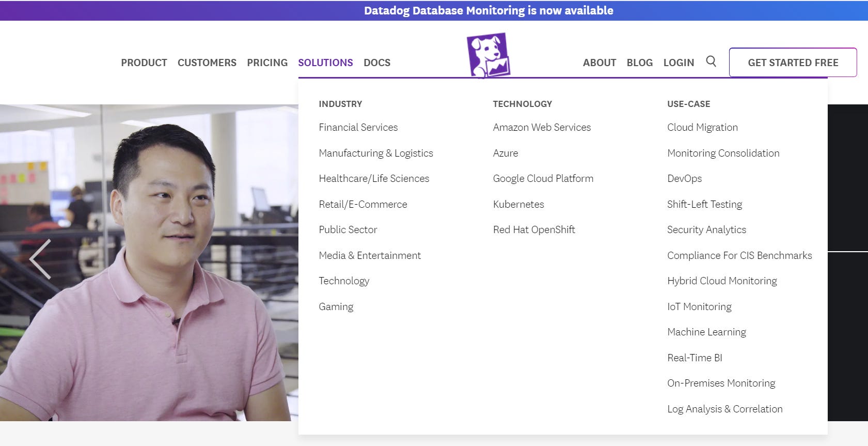
Task: Open Machine Learning link
Action: (x=706, y=332)
